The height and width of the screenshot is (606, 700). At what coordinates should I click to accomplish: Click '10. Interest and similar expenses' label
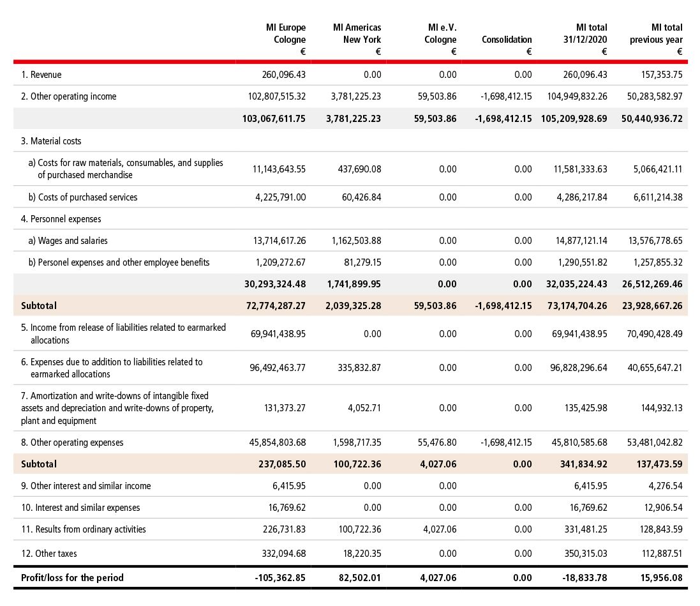(x=80, y=508)
